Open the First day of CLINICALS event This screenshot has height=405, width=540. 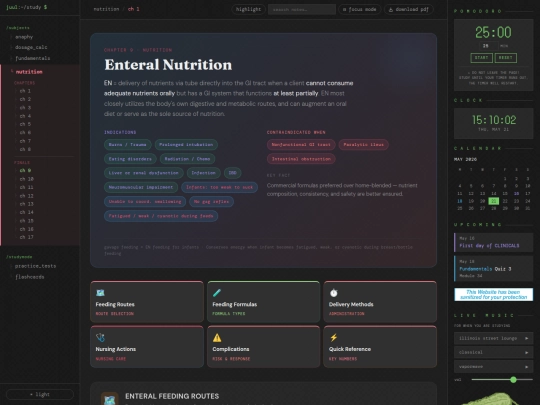coord(494,242)
